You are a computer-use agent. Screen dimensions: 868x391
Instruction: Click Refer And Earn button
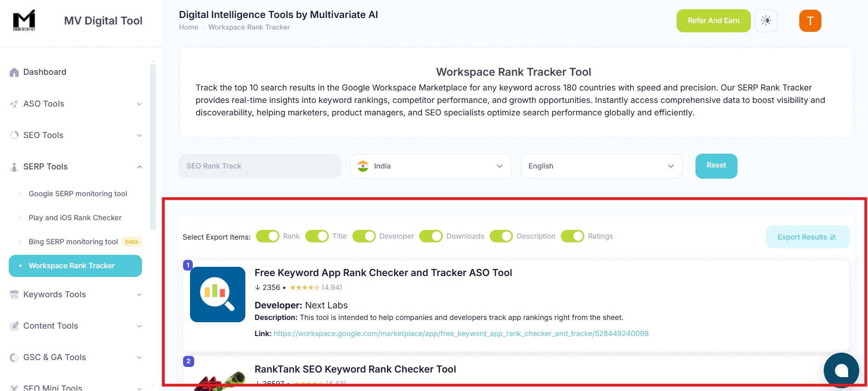click(713, 21)
